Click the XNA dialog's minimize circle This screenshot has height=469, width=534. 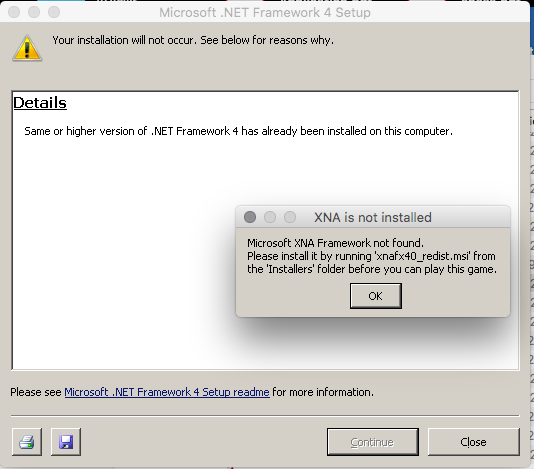(x=270, y=217)
